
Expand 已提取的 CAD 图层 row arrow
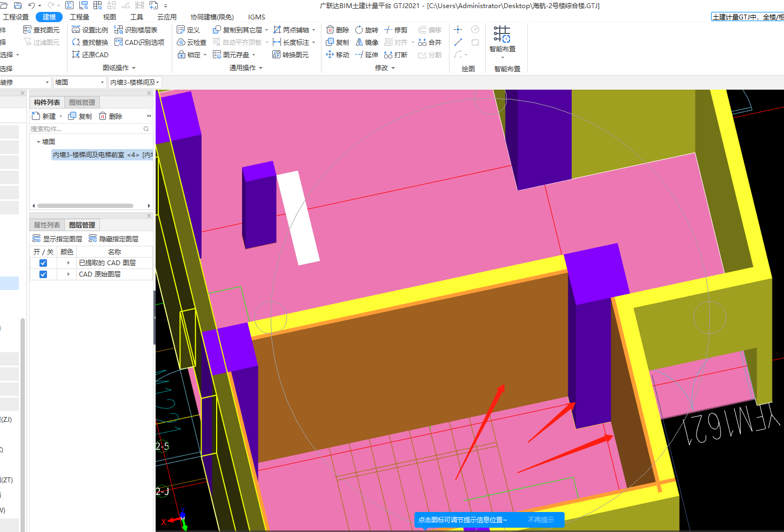pyautogui.click(x=68, y=263)
